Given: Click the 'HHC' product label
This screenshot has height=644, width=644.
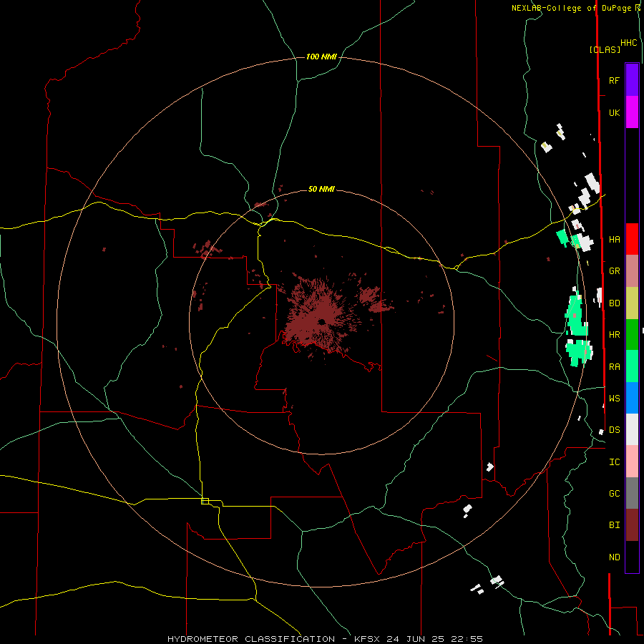Looking at the screenshot, I should tap(629, 43).
